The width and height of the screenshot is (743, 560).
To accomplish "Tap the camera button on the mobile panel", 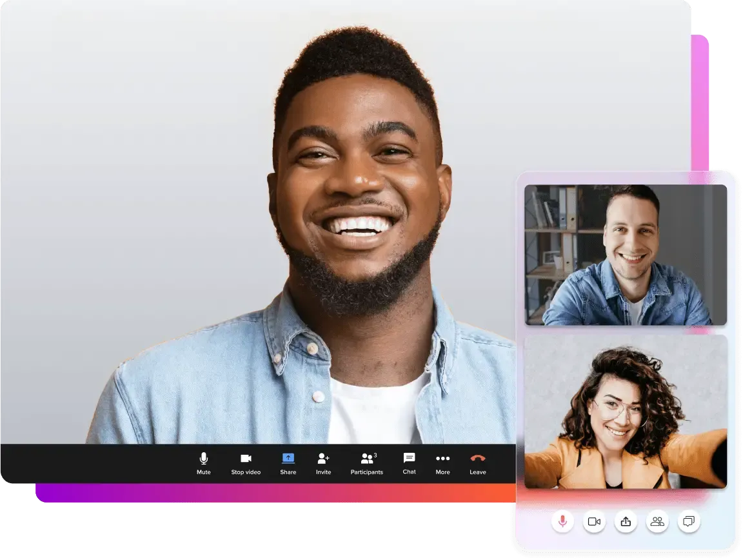I will [594, 521].
